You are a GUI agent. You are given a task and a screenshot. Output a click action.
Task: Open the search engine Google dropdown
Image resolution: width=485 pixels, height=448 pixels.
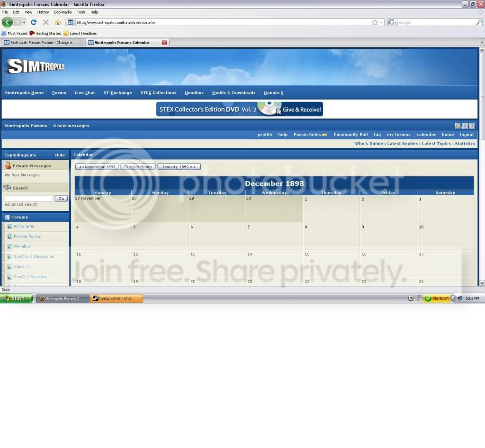coord(393,22)
